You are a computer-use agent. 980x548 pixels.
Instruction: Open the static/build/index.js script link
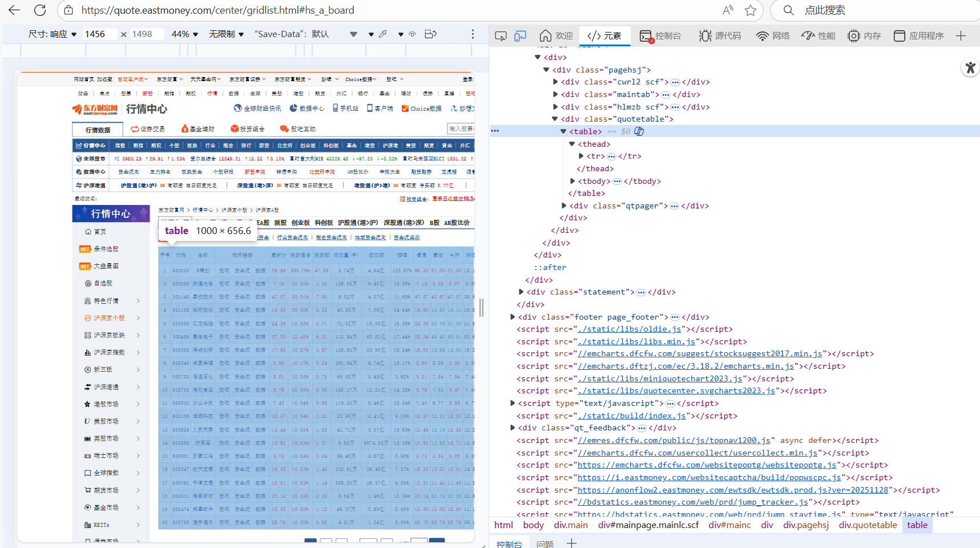click(632, 416)
